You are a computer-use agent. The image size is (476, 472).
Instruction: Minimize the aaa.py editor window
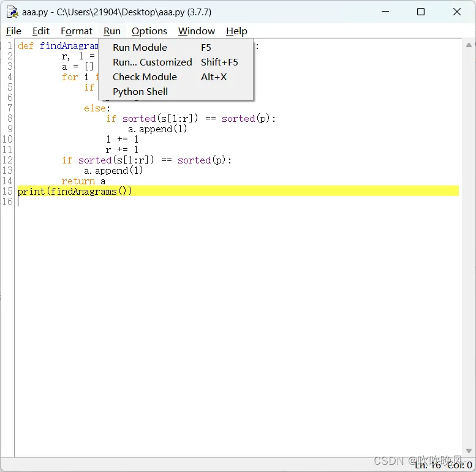point(385,12)
